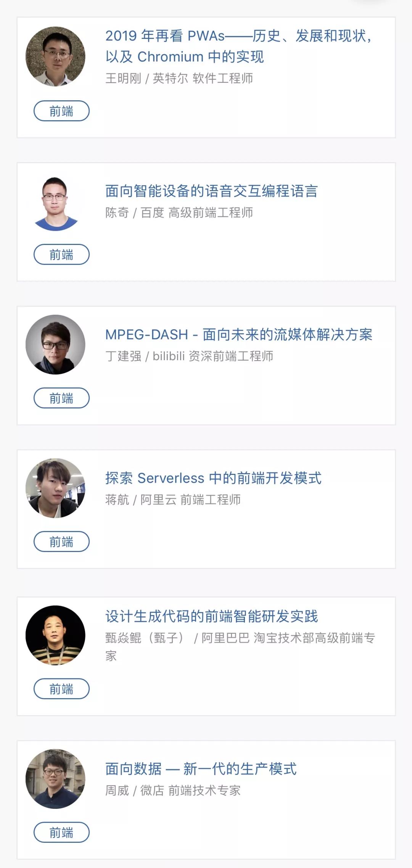This screenshot has width=412, height=868.
Task: Open the talk '面向智能设备的语音交互编程语言'
Action: tap(211, 191)
